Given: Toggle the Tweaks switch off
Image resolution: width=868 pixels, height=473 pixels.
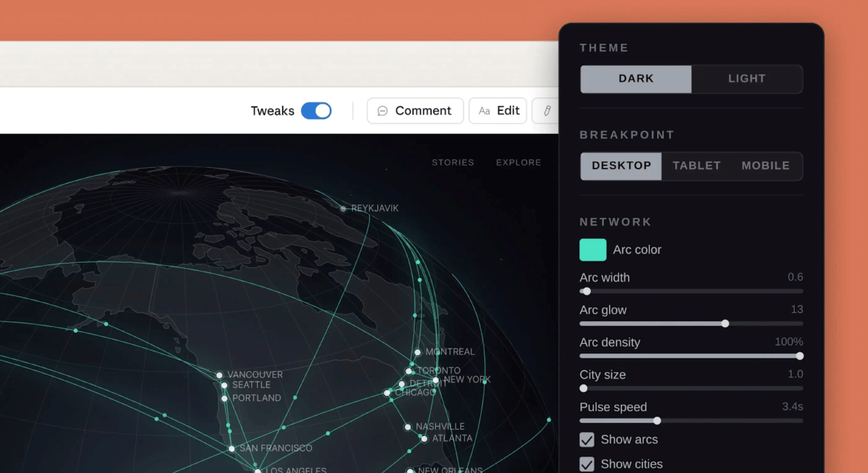Looking at the screenshot, I should click(316, 110).
